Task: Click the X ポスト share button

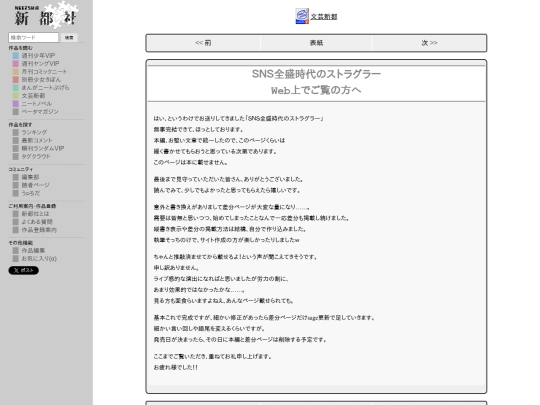Action: point(23,270)
